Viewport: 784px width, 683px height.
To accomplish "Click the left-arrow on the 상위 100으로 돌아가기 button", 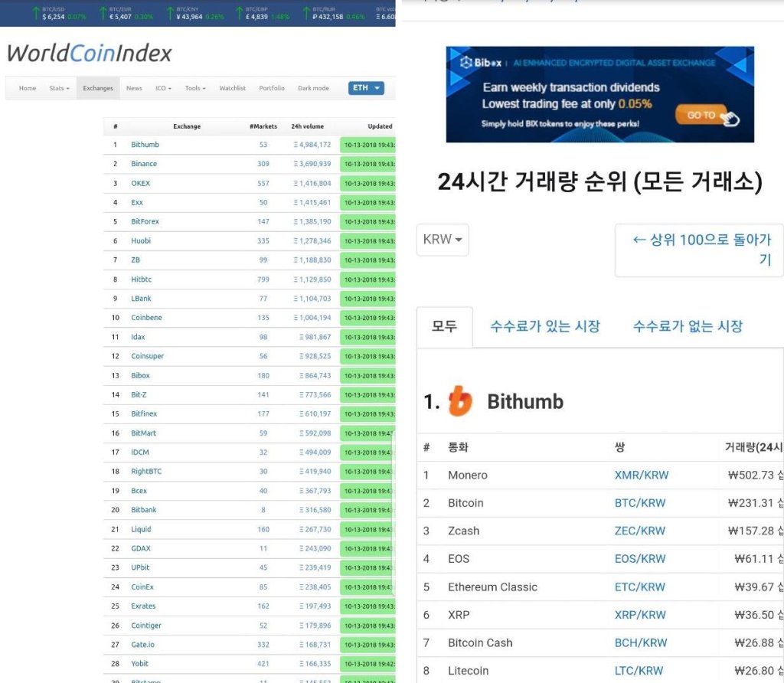I will [639, 240].
